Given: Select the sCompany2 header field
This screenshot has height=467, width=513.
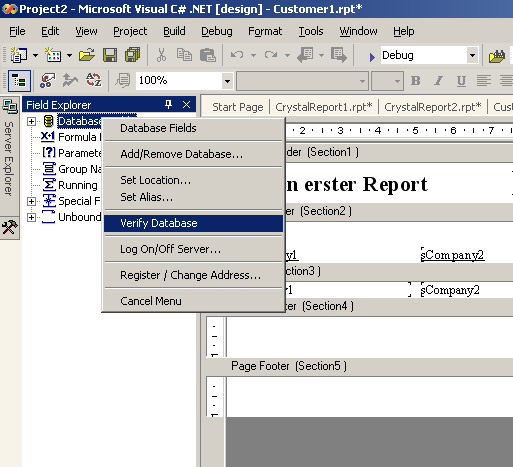Looking at the screenshot, I should (452, 255).
